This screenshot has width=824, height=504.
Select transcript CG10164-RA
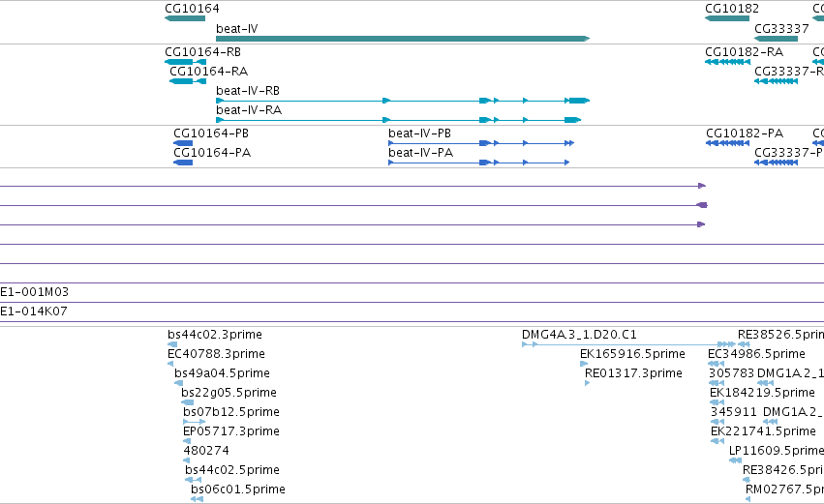[x=208, y=72]
